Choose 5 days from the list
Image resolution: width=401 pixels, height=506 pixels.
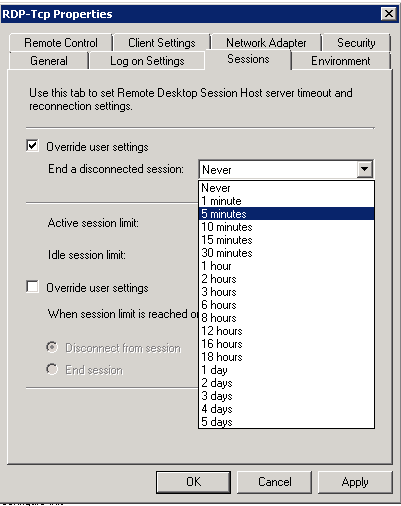[x=286, y=422]
